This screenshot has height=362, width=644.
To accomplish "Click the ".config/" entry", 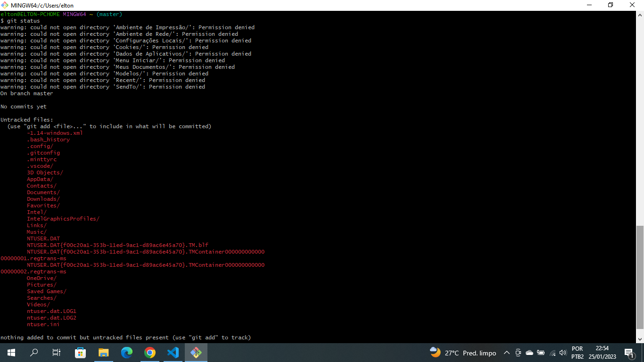I will pos(40,146).
